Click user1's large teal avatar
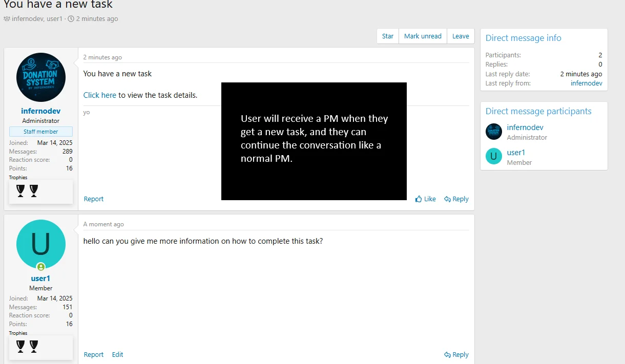The width and height of the screenshot is (625, 364). [x=41, y=244]
